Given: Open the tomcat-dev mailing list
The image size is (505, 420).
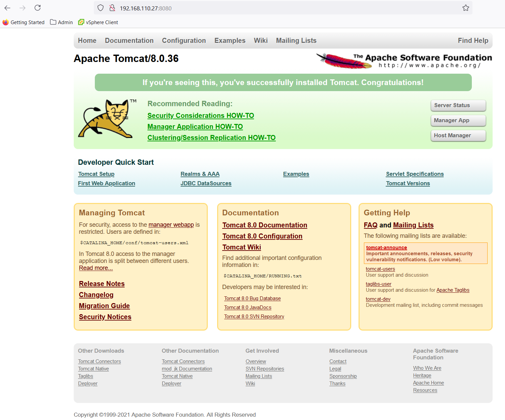Looking at the screenshot, I should pos(378,299).
